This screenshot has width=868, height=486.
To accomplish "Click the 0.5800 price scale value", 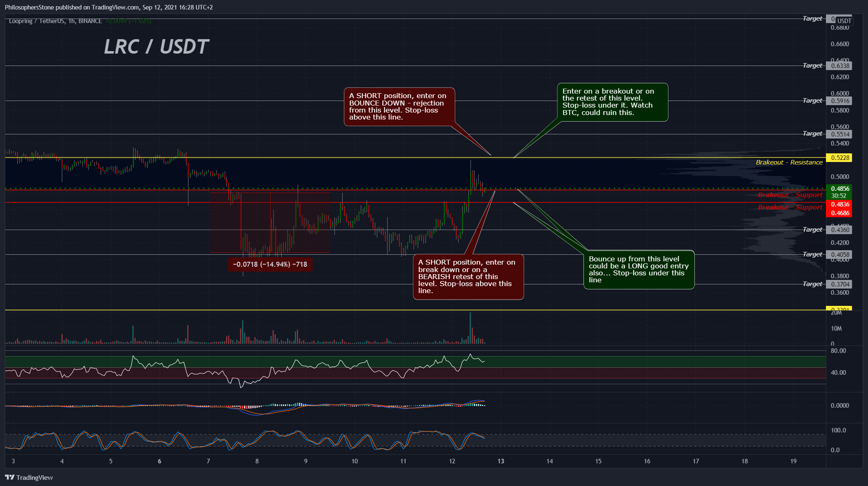I will (840, 110).
